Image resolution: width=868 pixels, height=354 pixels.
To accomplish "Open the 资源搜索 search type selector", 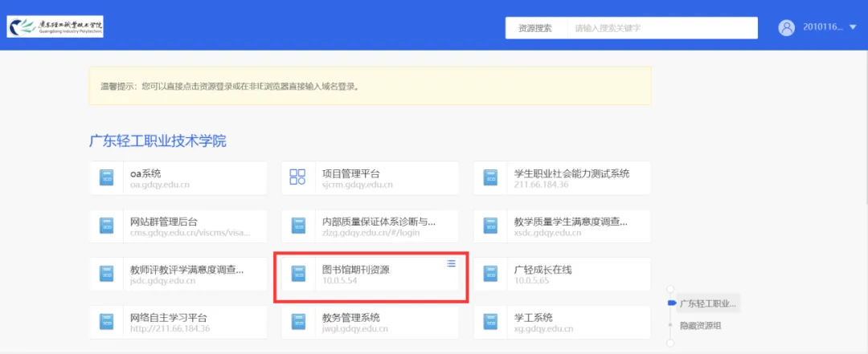I will click(x=535, y=28).
